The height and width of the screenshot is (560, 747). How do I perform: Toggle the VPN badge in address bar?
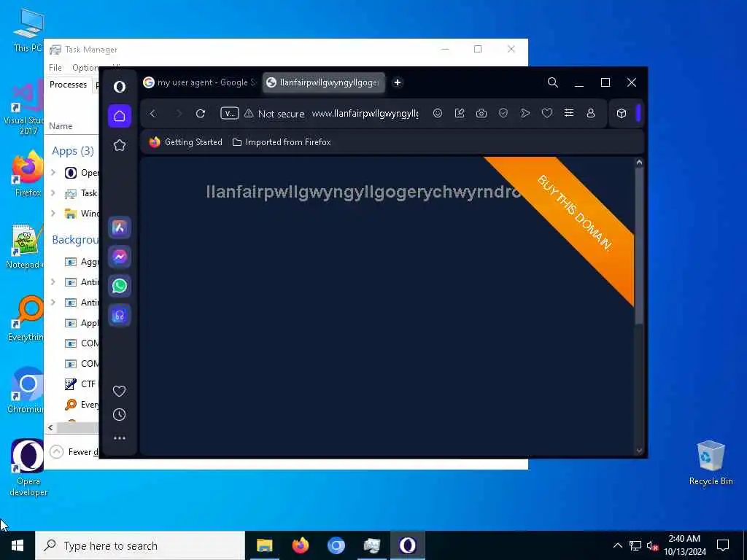point(229,113)
